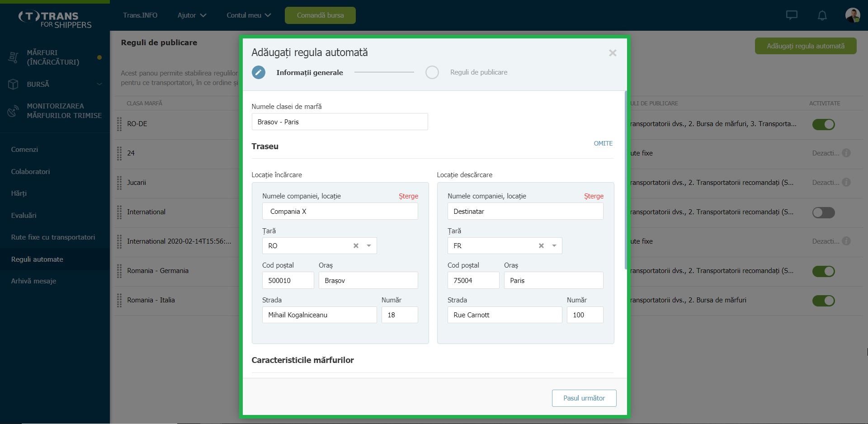Open Colaboratori in the sidebar
The height and width of the screenshot is (424, 868).
pos(30,172)
